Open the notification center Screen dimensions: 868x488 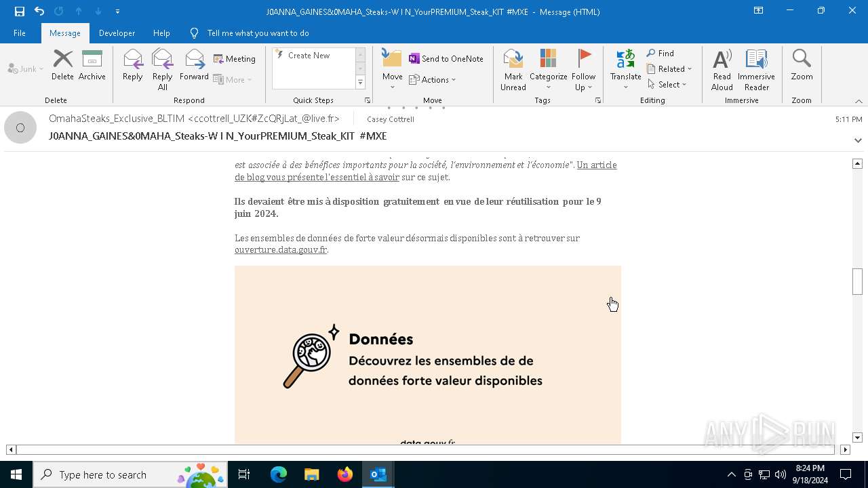(x=846, y=474)
